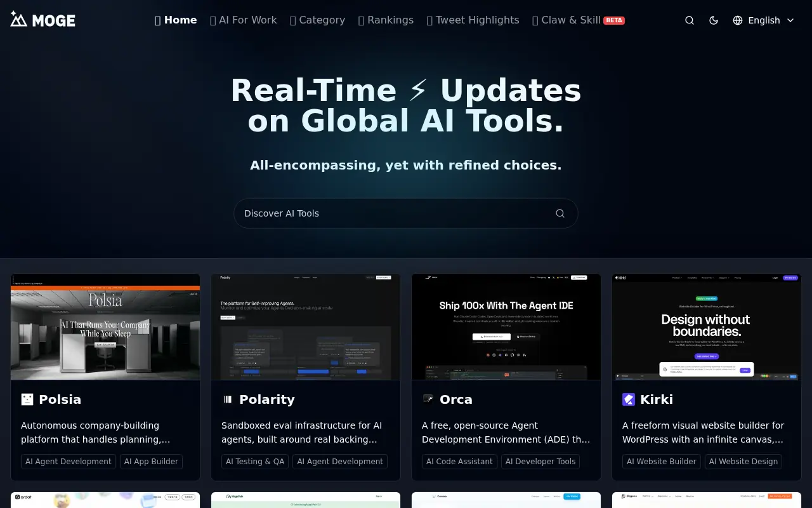812x508 pixels.
Task: Open the Polarity screenshot thumbnail
Action: point(306,327)
